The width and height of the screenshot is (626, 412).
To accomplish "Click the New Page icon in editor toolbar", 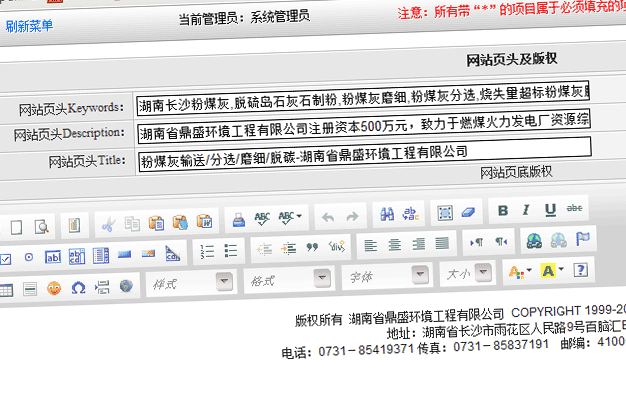I will pos(16,228).
